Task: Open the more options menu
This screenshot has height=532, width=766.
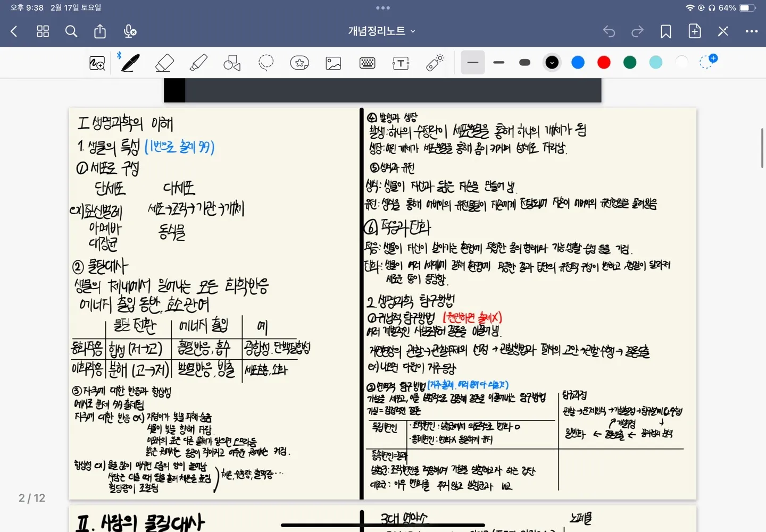Action: pyautogui.click(x=751, y=31)
